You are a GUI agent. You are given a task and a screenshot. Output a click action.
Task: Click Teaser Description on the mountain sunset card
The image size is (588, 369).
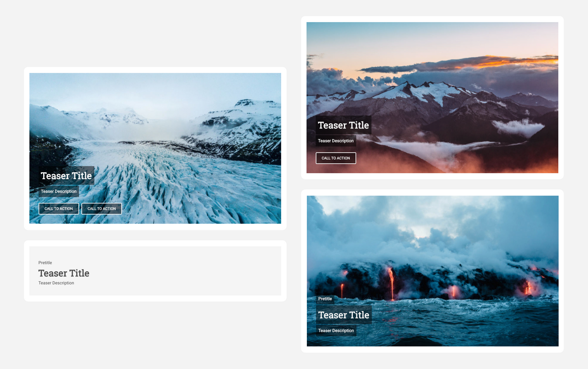pos(336,141)
